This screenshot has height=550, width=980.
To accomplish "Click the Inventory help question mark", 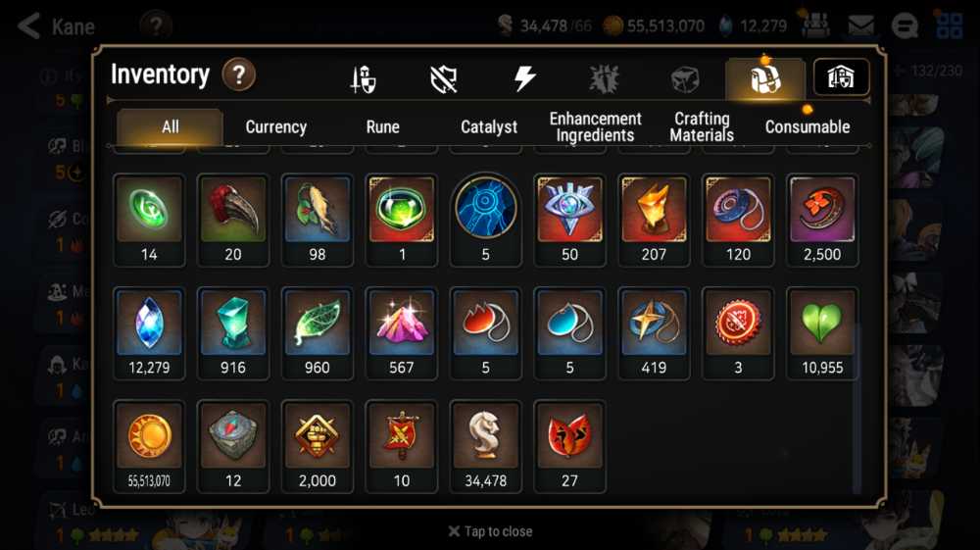I will [238, 75].
